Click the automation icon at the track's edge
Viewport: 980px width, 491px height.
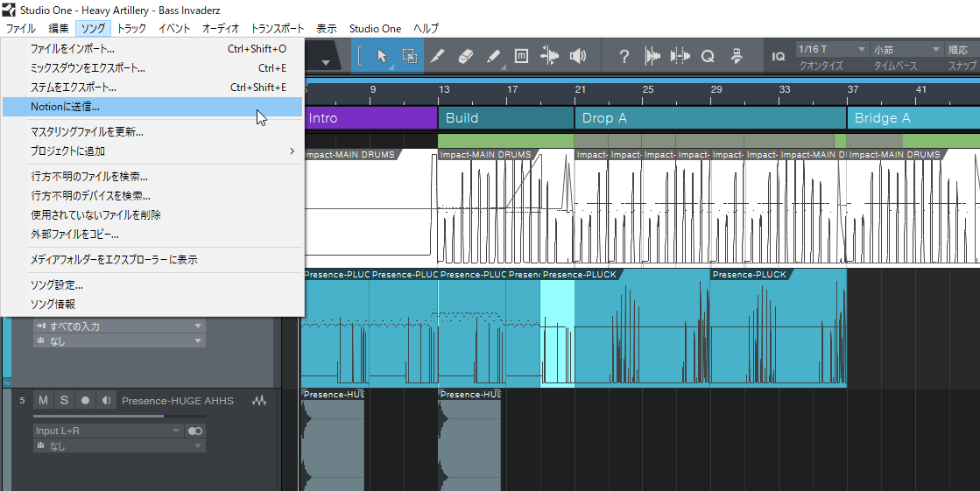(7, 382)
